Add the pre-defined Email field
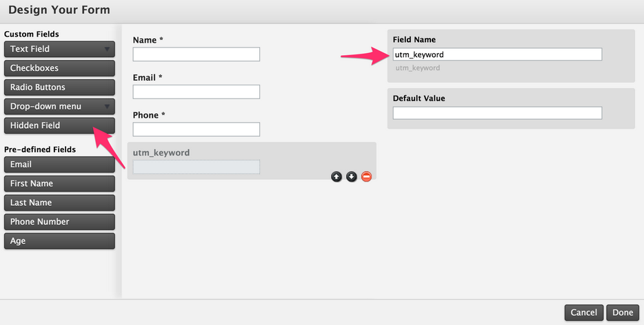Viewport: 644px width, 325px height. point(59,165)
